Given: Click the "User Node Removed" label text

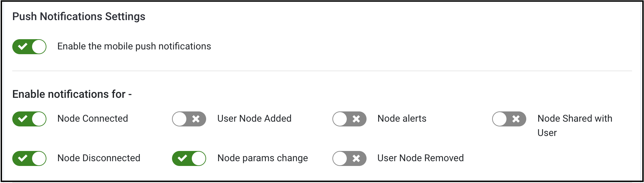Looking at the screenshot, I should [420, 158].
